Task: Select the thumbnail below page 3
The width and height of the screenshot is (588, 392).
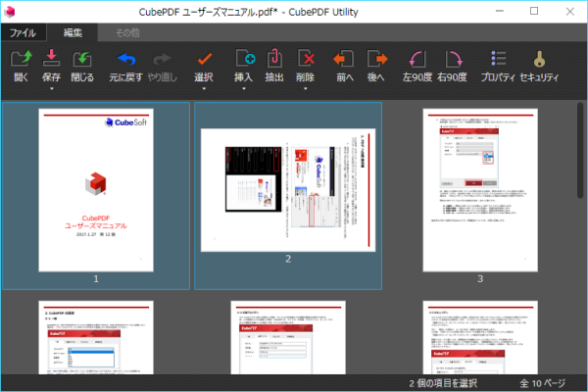Action: click(480, 337)
